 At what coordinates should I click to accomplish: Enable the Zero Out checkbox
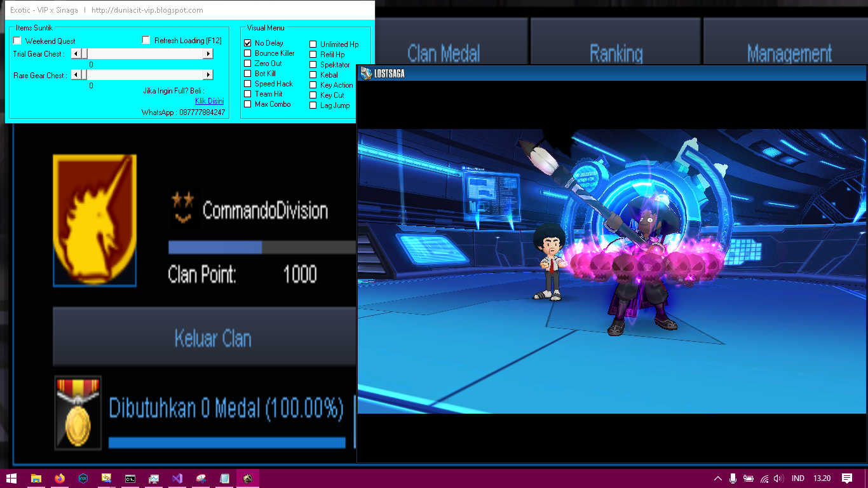click(x=248, y=64)
